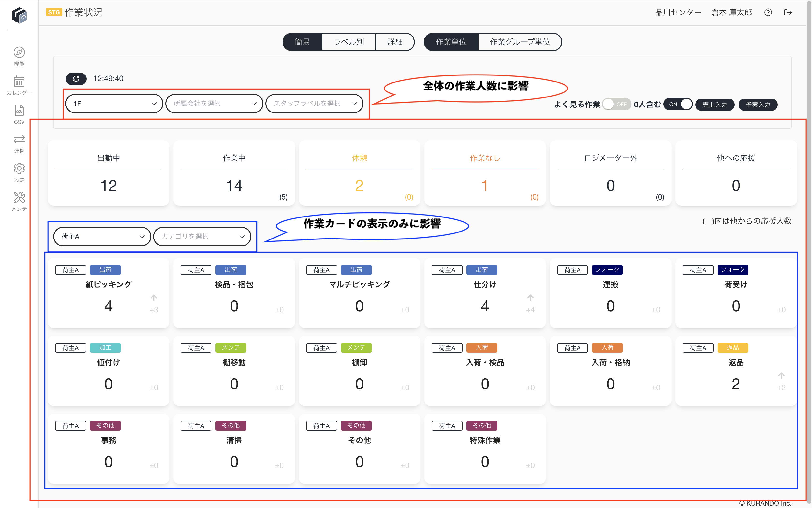This screenshot has width=812, height=508.
Task: Click the 12:49:40 timestamp
Action: 108,79
